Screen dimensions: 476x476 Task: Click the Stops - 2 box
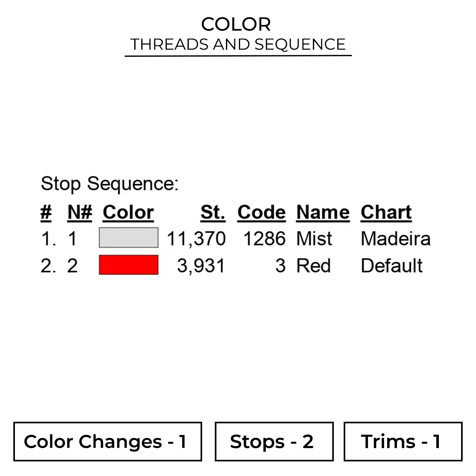coord(274,441)
